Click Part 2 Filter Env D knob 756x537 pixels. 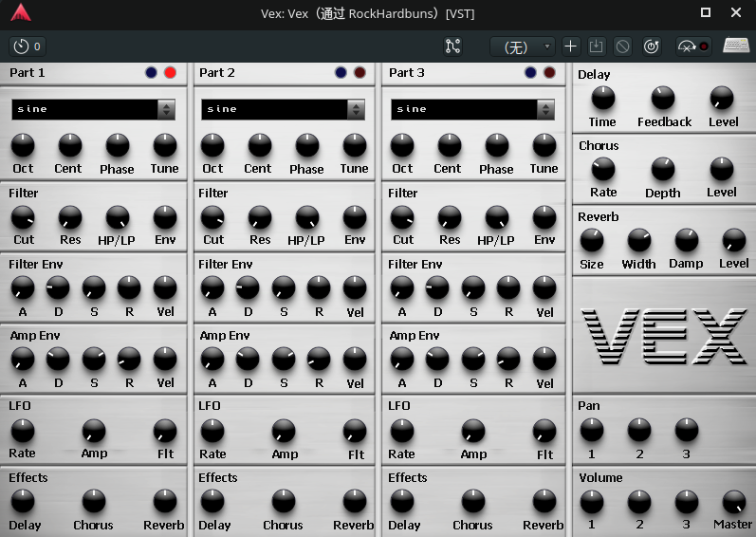(248, 288)
